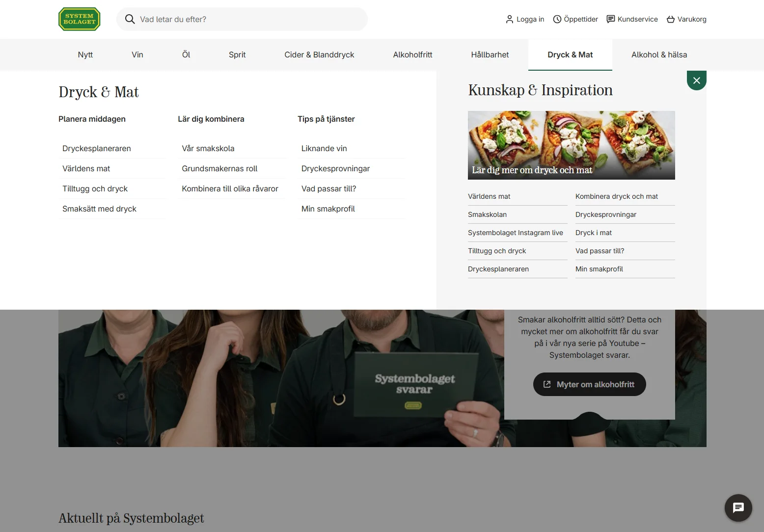Viewport: 764px width, 532px height.
Task: Click the Kundservice speech bubble icon
Action: click(611, 19)
